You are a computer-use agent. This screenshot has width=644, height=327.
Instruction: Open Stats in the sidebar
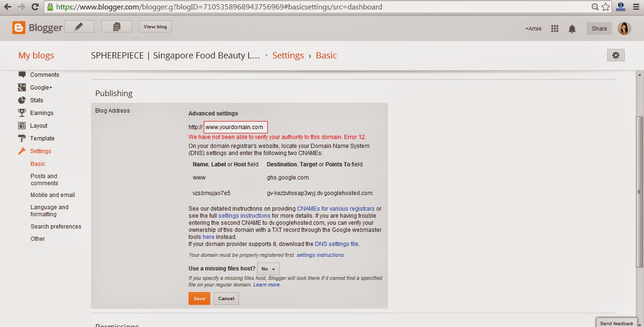tap(37, 100)
